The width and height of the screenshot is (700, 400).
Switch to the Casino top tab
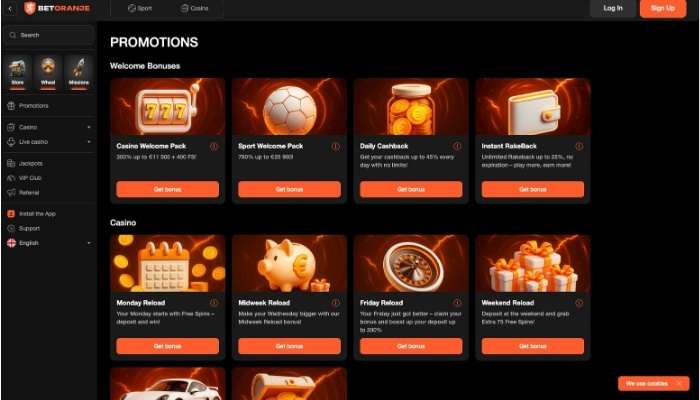195,8
